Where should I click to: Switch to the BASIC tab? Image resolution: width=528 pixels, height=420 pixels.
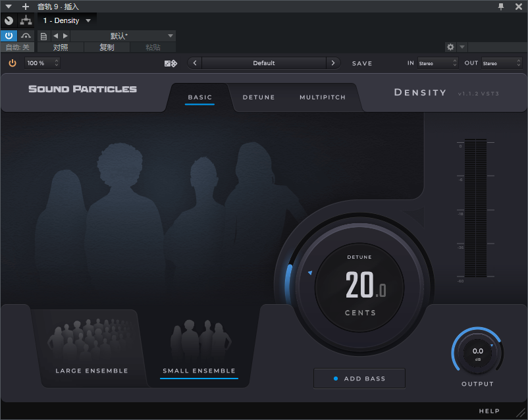(x=199, y=97)
